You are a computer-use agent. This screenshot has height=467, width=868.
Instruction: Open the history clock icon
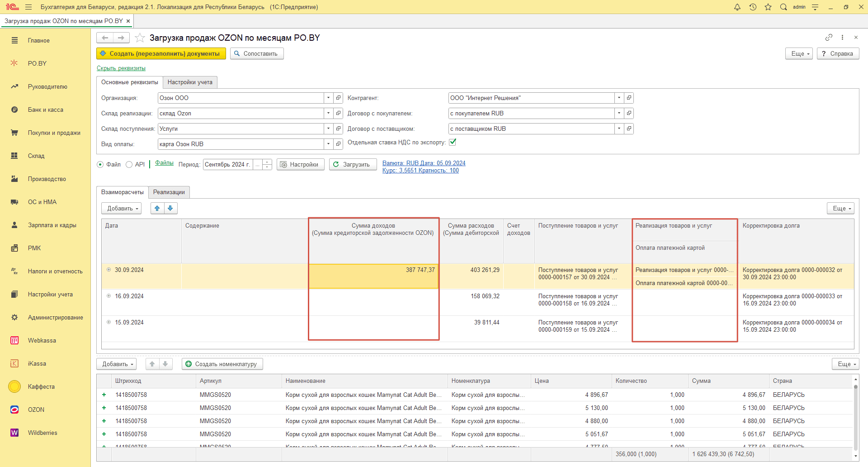click(x=753, y=7)
